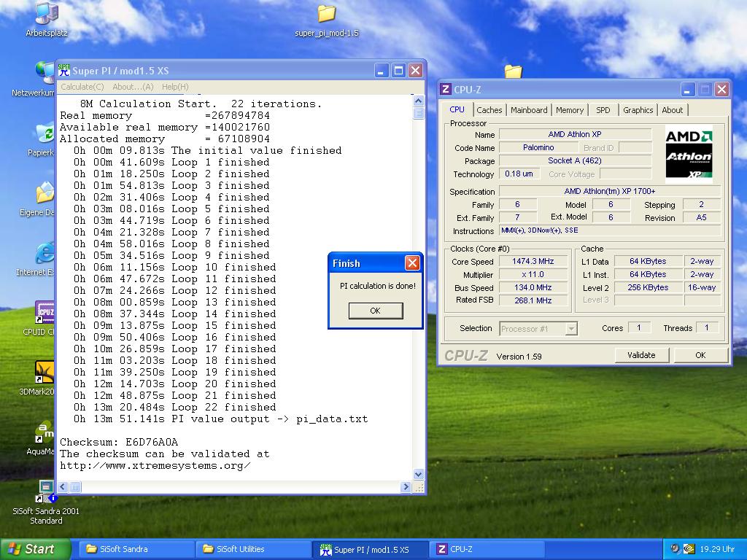
Task: Click the Windows Start button
Action: 35,549
